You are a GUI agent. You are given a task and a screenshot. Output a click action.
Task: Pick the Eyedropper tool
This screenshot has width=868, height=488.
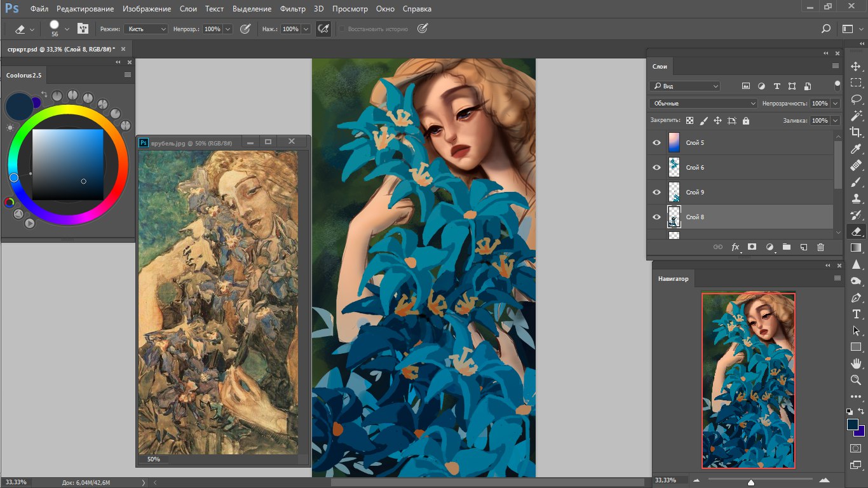tap(856, 149)
